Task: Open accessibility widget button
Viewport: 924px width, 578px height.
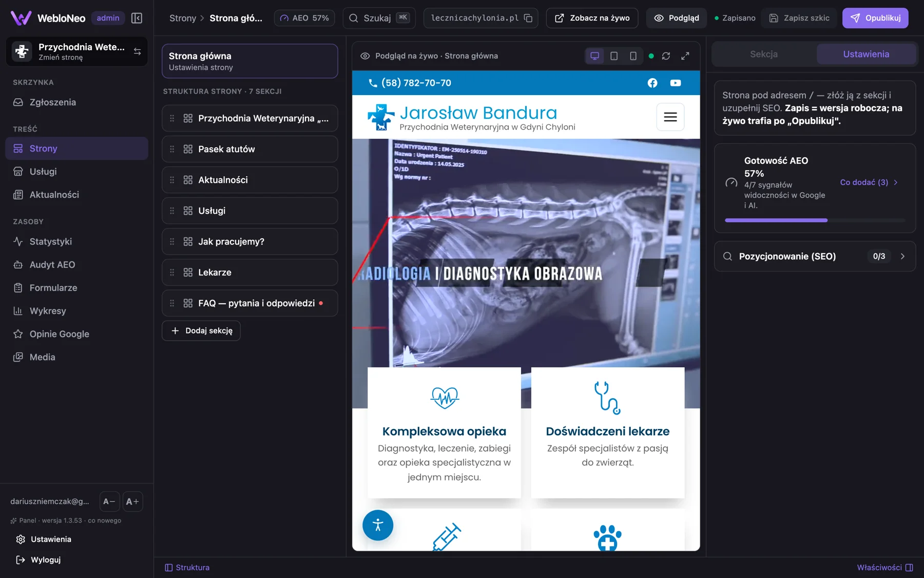Action: 378,525
